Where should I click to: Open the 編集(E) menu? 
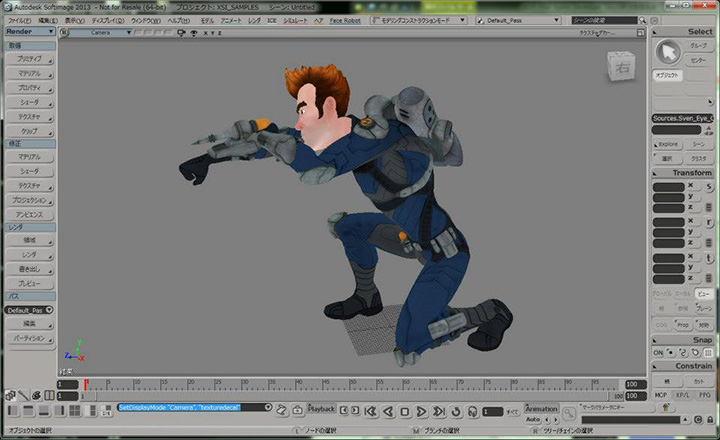tap(48, 21)
